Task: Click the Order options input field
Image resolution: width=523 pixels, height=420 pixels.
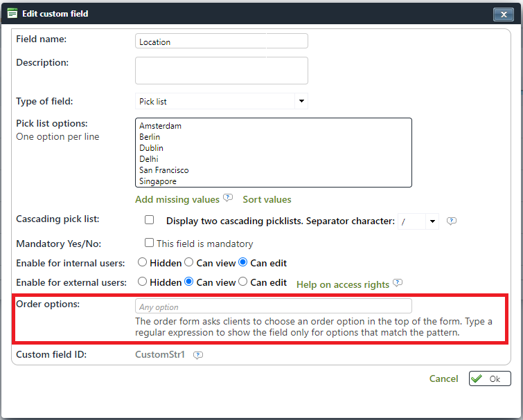Action: coord(273,307)
